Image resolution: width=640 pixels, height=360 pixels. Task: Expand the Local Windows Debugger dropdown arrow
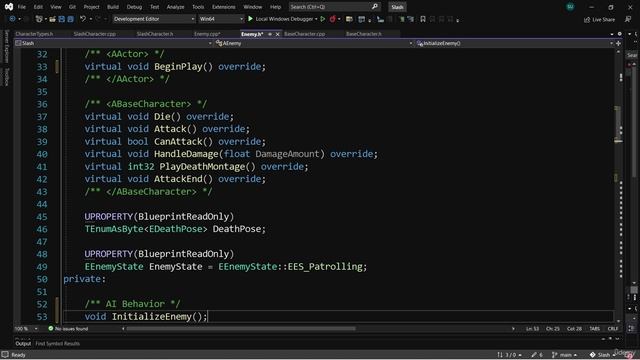pyautogui.click(x=316, y=19)
